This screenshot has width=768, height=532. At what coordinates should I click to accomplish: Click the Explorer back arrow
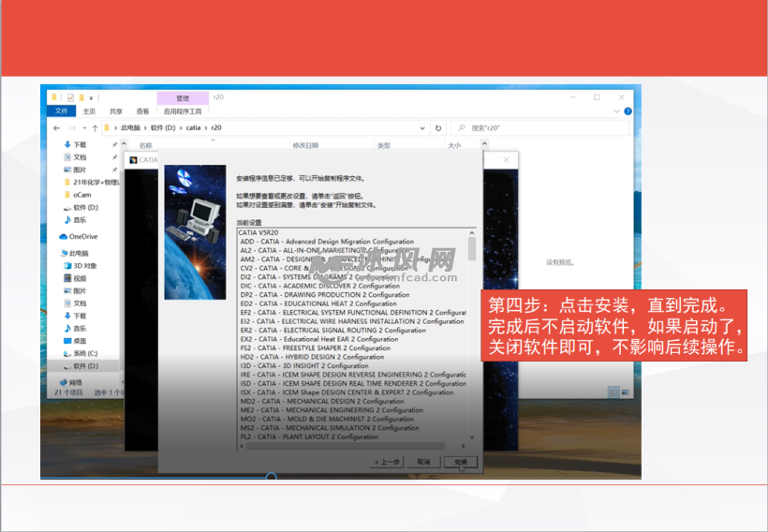point(57,128)
